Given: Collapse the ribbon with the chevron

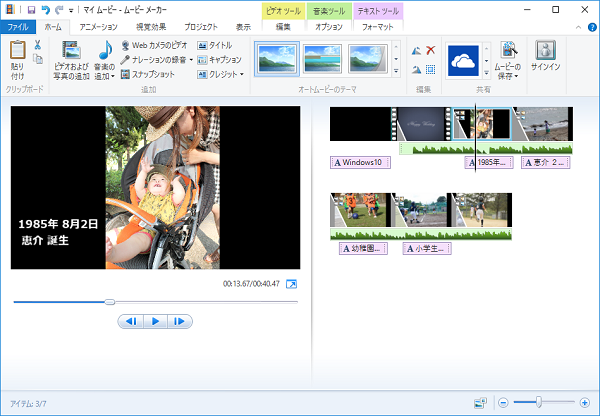Looking at the screenshot, I should pos(578,27).
